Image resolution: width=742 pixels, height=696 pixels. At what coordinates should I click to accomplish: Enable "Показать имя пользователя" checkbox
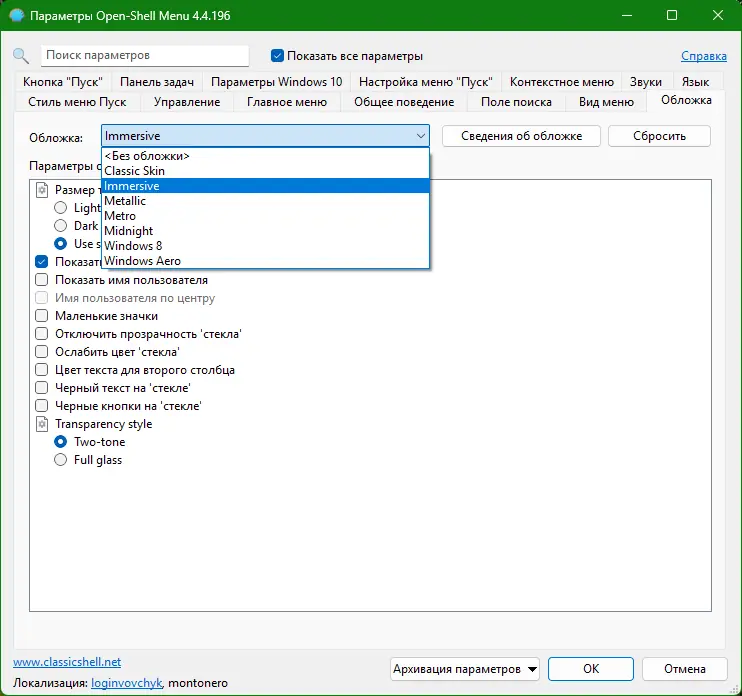click(x=42, y=280)
